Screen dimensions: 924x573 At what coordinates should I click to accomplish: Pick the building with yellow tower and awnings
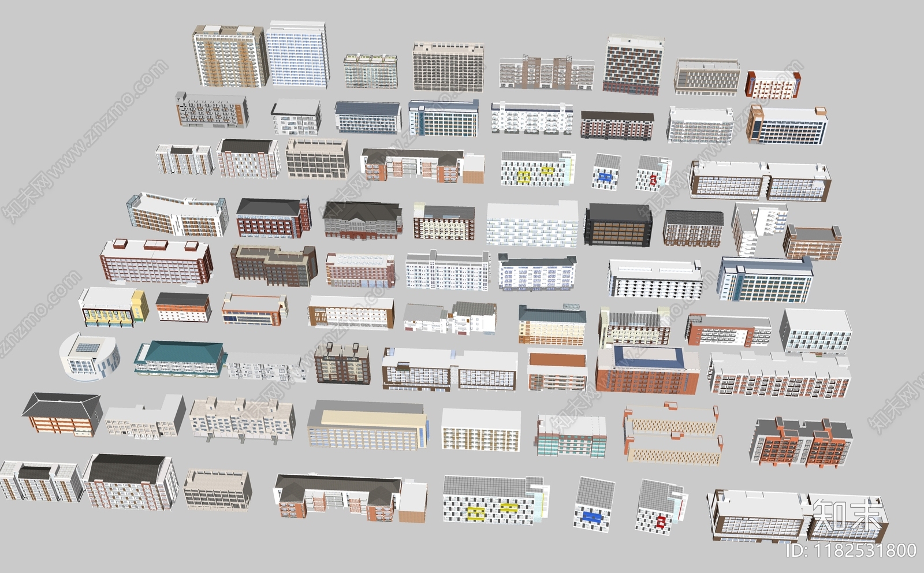pyautogui.click(x=113, y=307)
